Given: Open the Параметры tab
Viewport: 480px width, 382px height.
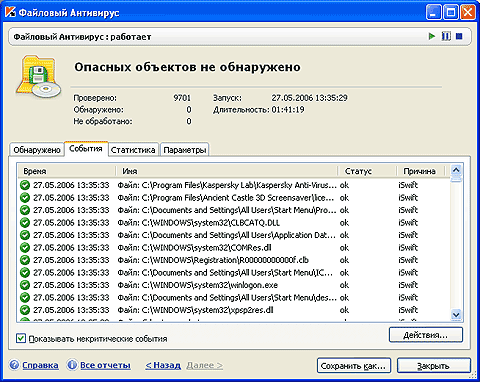Looking at the screenshot, I should pos(184,150).
